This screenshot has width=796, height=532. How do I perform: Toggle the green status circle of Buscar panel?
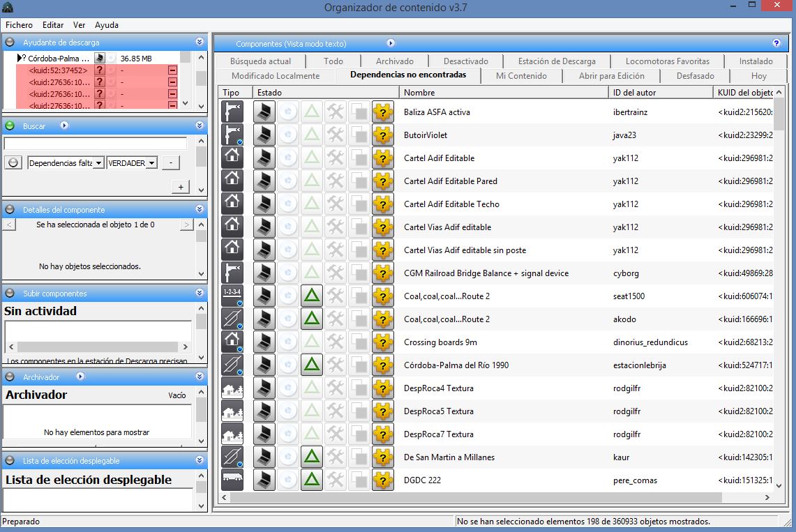(x=10, y=126)
